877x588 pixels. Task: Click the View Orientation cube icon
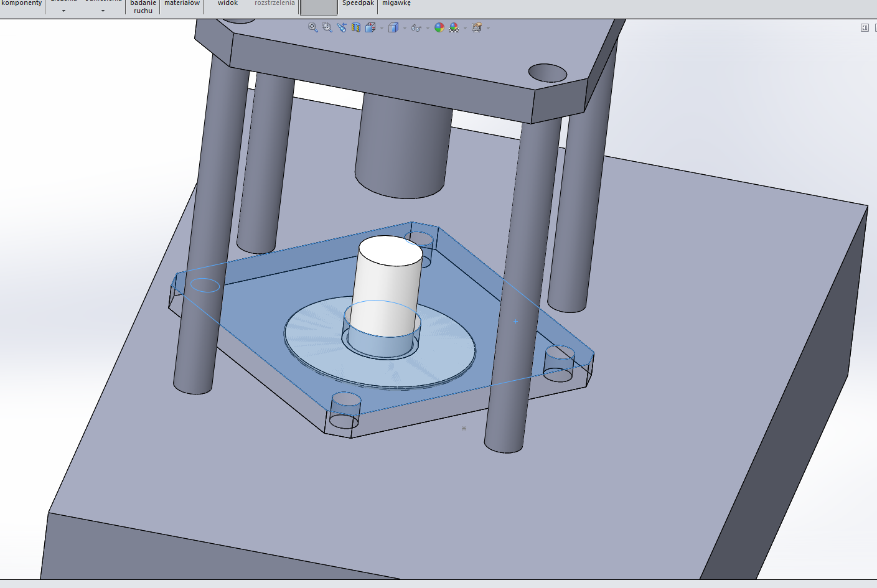[x=370, y=27]
